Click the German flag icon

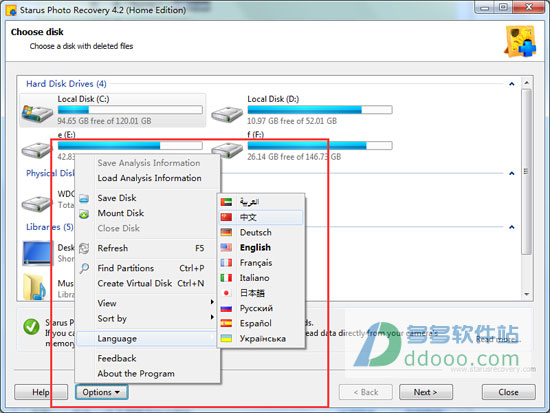226,232
